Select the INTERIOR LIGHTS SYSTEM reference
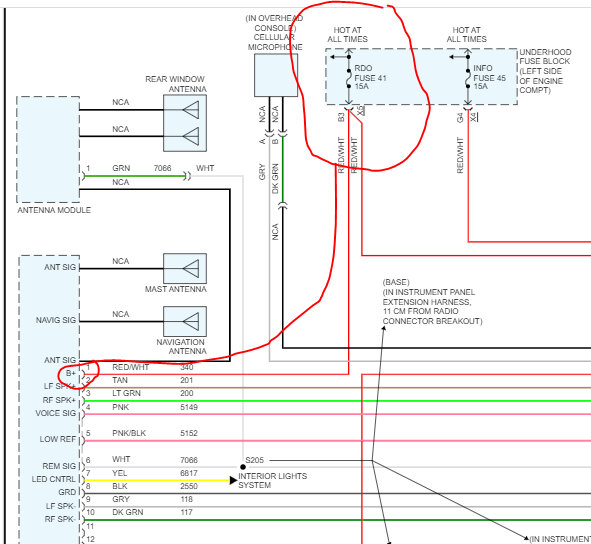 [x=273, y=481]
